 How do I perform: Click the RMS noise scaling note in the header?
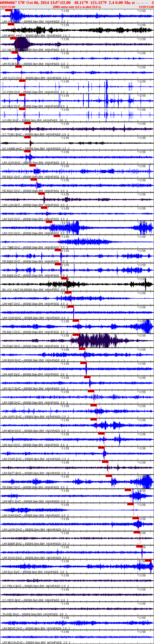coord(77,7)
